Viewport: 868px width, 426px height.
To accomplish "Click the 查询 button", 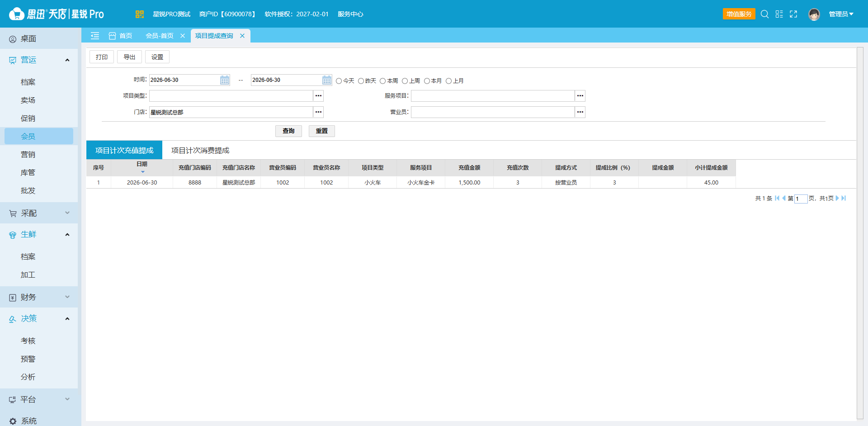I will (288, 131).
